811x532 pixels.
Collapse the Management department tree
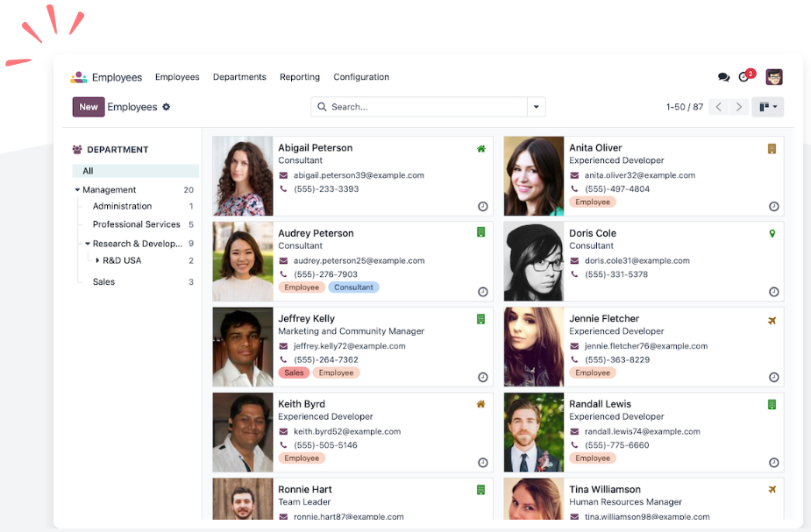pyautogui.click(x=77, y=190)
